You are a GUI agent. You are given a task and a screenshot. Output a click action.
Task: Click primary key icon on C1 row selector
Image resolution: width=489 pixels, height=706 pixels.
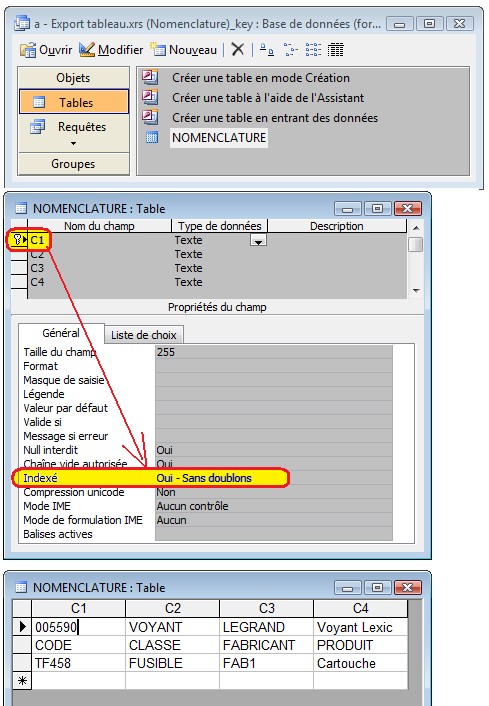coord(18,240)
